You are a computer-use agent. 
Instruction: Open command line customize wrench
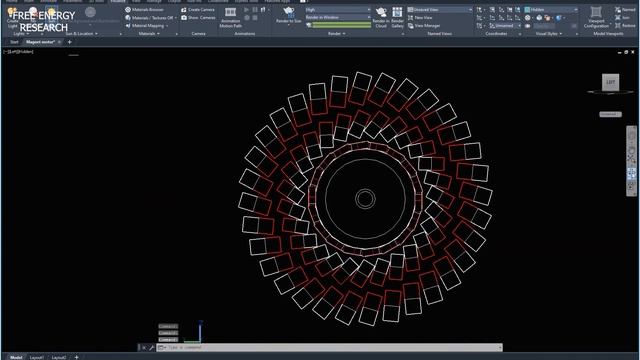151,347
